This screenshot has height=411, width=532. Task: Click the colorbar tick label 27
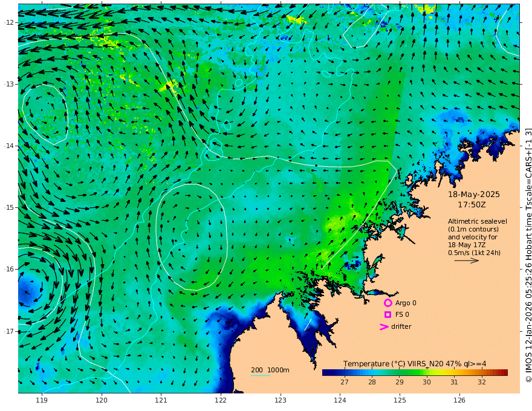[x=345, y=382]
